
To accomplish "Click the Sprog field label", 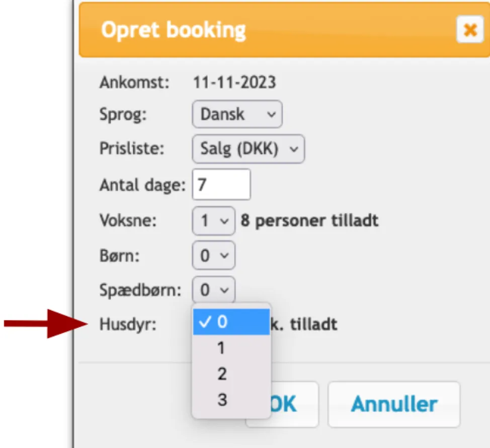I will click(x=122, y=114).
